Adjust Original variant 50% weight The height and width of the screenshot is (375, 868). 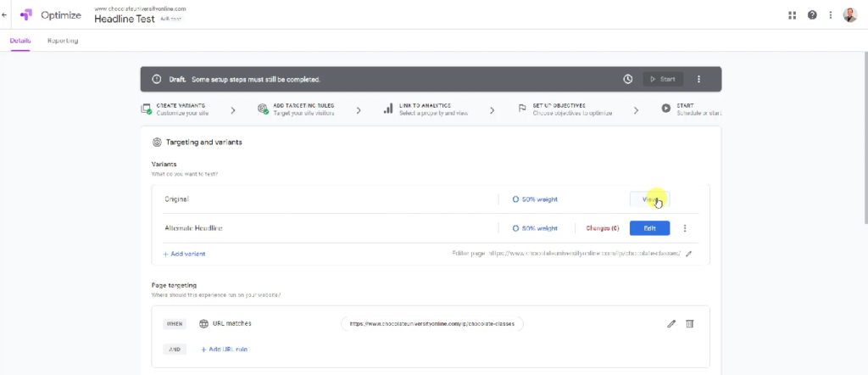(x=535, y=199)
